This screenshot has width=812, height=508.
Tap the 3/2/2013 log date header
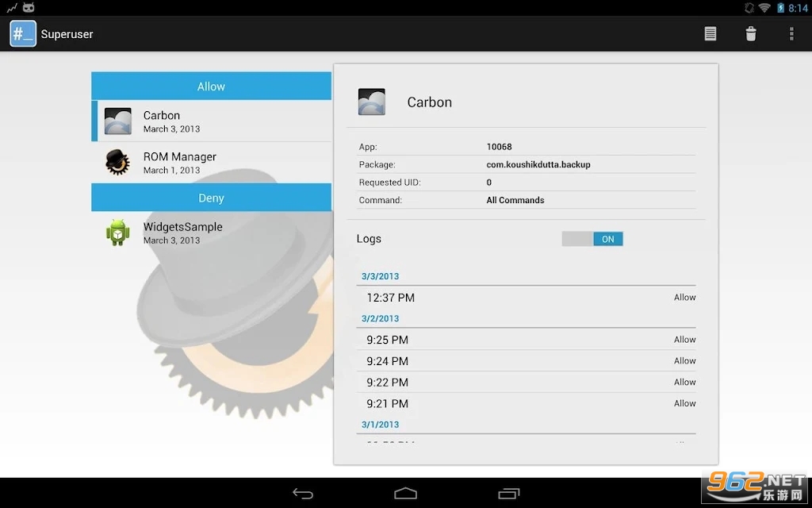(380, 318)
